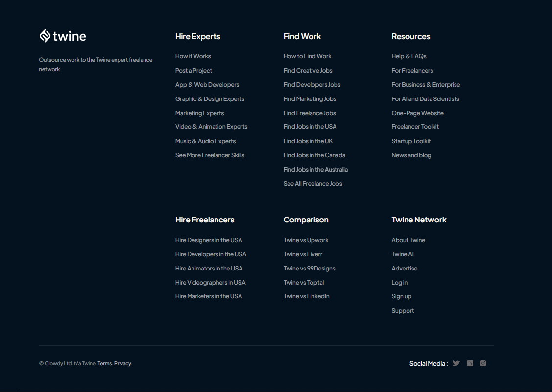Click the Resources heading
Image resolution: width=552 pixels, height=392 pixels.
(x=411, y=36)
